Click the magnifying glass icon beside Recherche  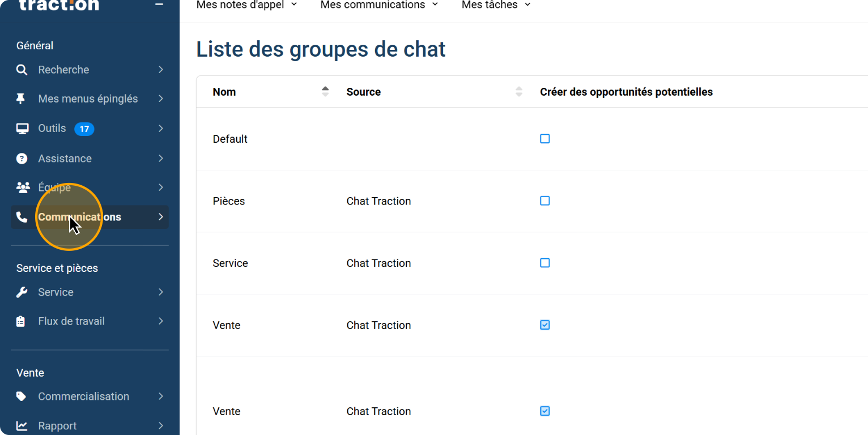(22, 70)
